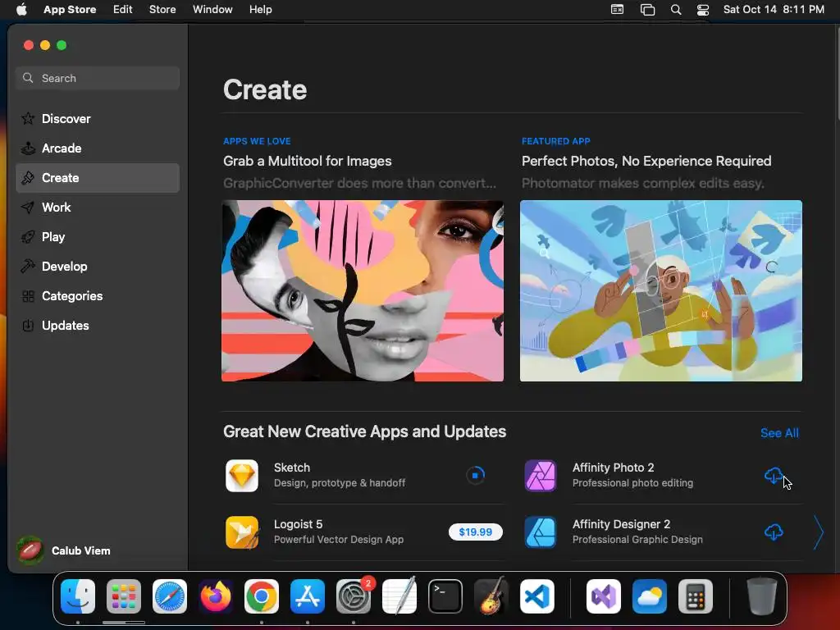Open the Develop sidebar section
The height and width of the screenshot is (630, 840).
[x=98, y=267]
